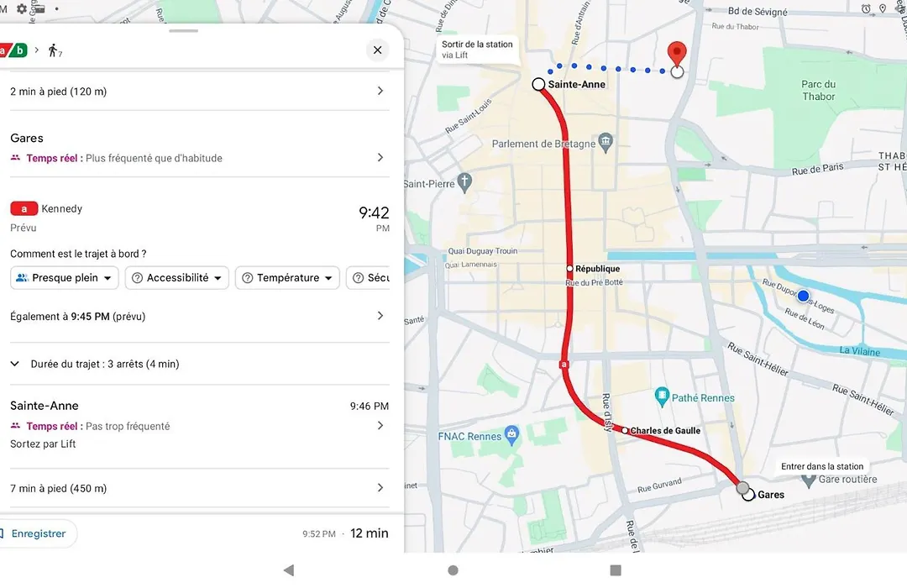The height and width of the screenshot is (588, 907).
Task: Tap the red destination pin on map
Action: pos(677,54)
